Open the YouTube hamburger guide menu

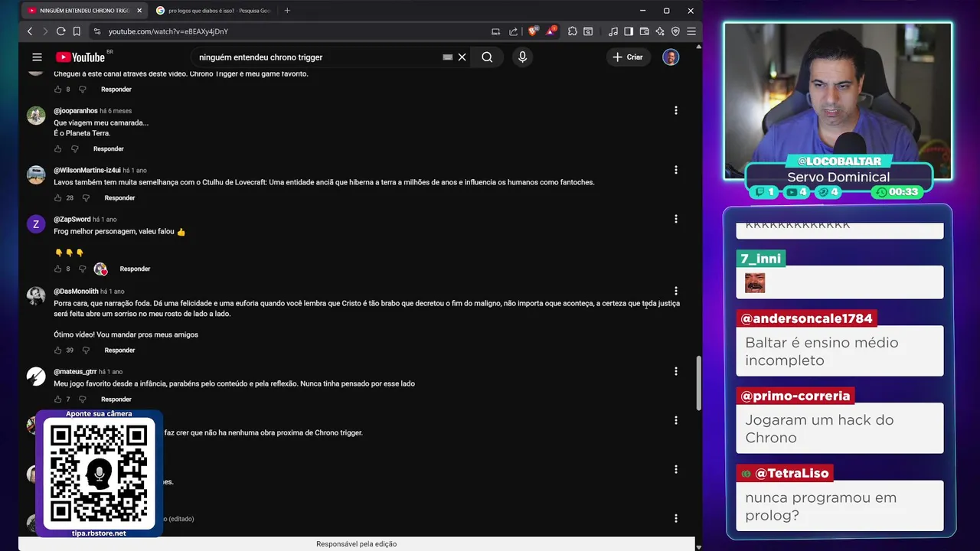37,57
